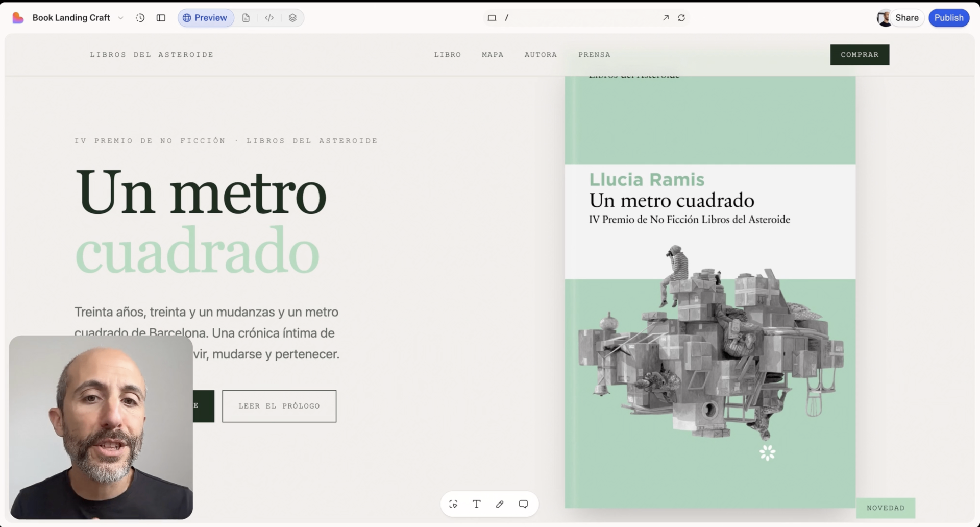
Task: Click the COMPRAR button in header
Action: coord(860,55)
